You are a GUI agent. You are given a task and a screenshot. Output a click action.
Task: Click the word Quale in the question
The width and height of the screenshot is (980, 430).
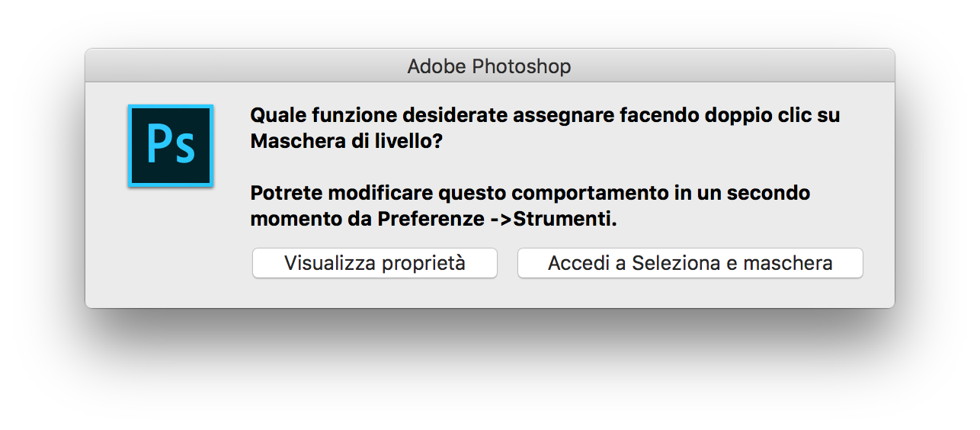tap(278, 116)
